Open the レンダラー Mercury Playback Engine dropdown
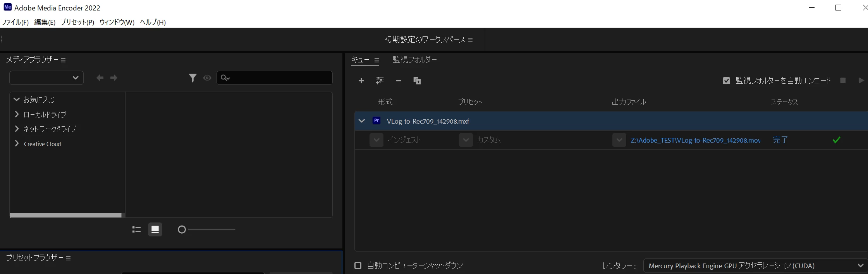The image size is (868, 274). point(755,265)
